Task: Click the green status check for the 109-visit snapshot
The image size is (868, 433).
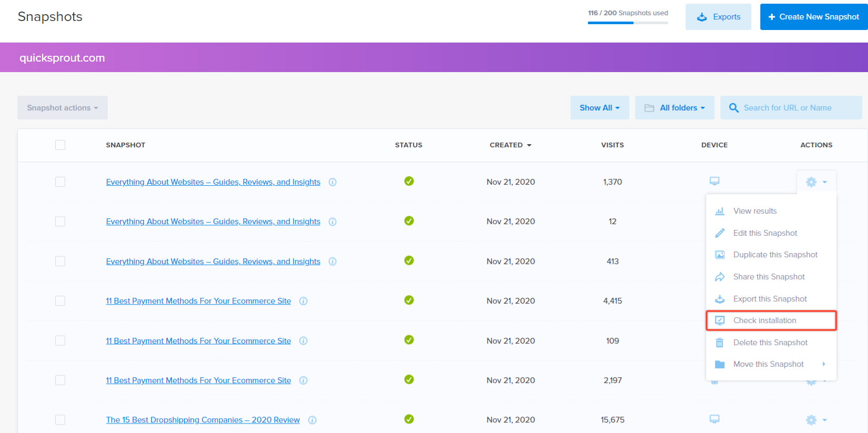Action: click(x=409, y=340)
